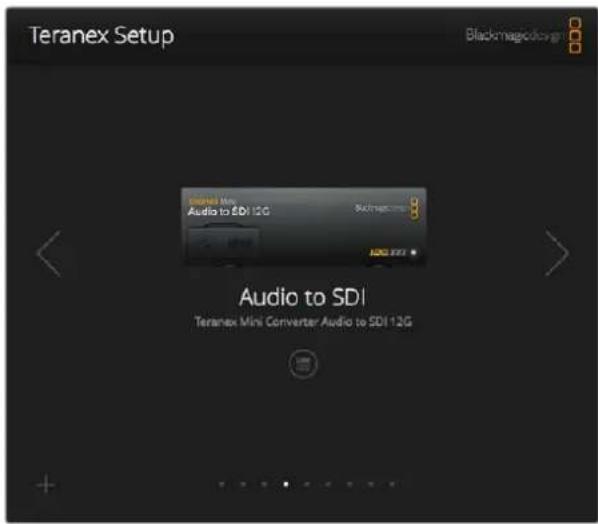Click 'Teranex Mini Converter Audio to SDI 12G' subtitle
This screenshot has height=524, width=598.
[303, 321]
